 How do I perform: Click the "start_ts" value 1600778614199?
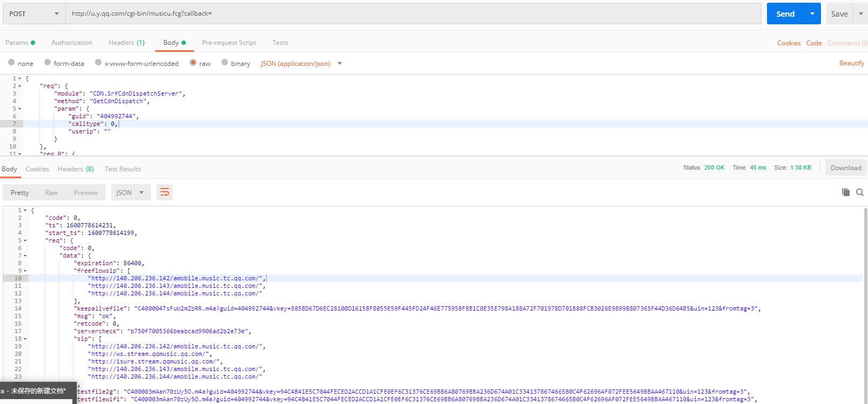pyautogui.click(x=111, y=233)
